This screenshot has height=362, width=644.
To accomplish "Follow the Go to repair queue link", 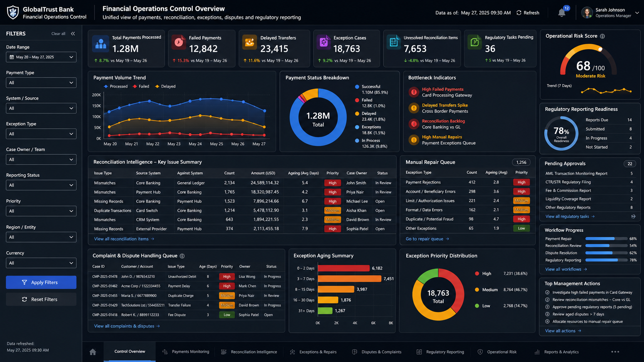I will click(427, 239).
